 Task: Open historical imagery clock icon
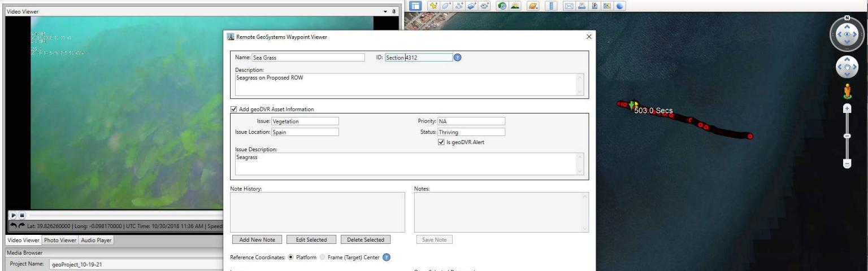click(x=501, y=6)
